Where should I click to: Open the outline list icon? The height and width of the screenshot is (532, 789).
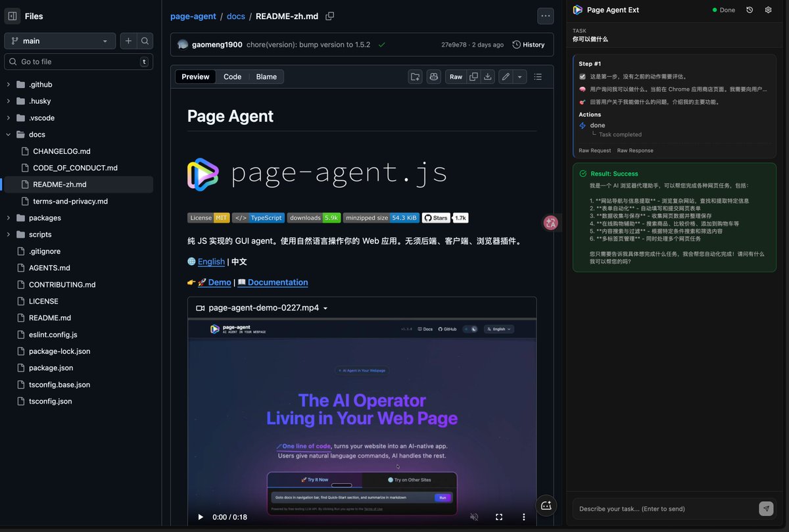coord(538,77)
